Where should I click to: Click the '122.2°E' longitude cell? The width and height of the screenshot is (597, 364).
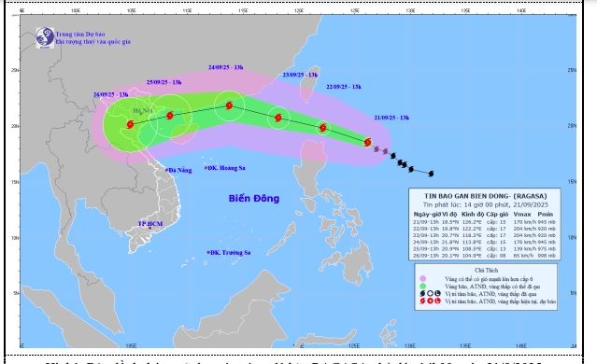pos(472,229)
